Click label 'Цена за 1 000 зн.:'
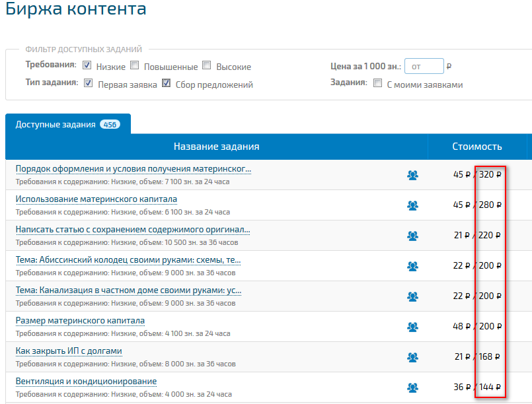Image resolution: width=532 pixels, height=404 pixels. [x=365, y=67]
